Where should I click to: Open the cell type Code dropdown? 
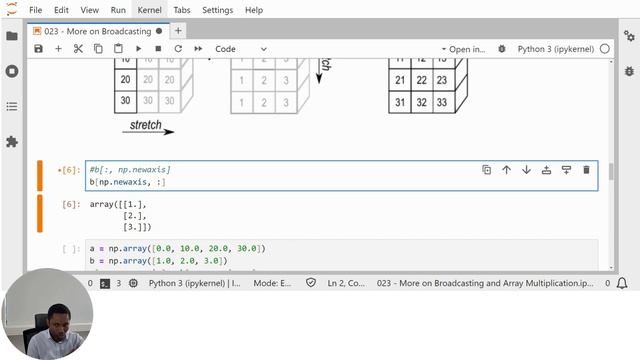coord(240,49)
